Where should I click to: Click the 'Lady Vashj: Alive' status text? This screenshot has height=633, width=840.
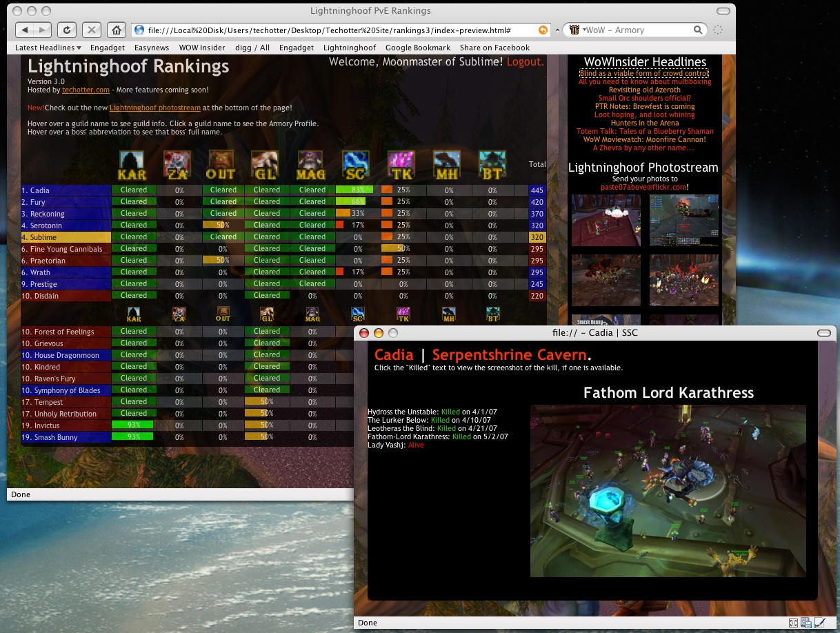(396, 445)
